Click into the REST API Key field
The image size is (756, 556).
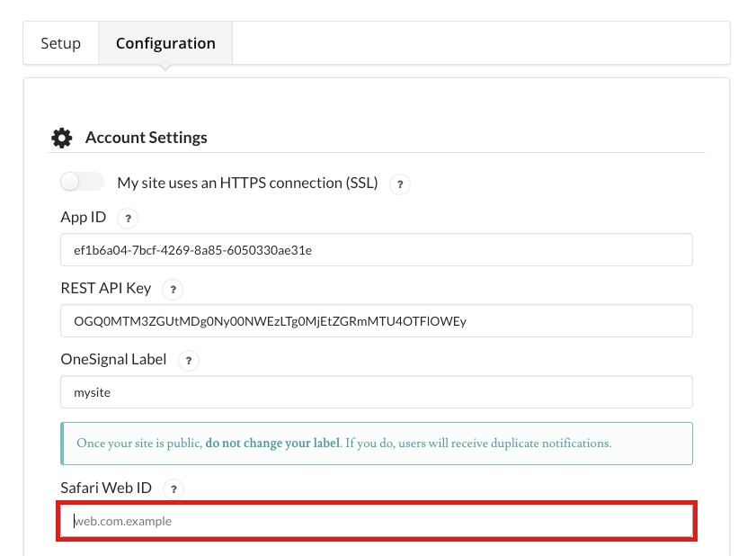[376, 321]
